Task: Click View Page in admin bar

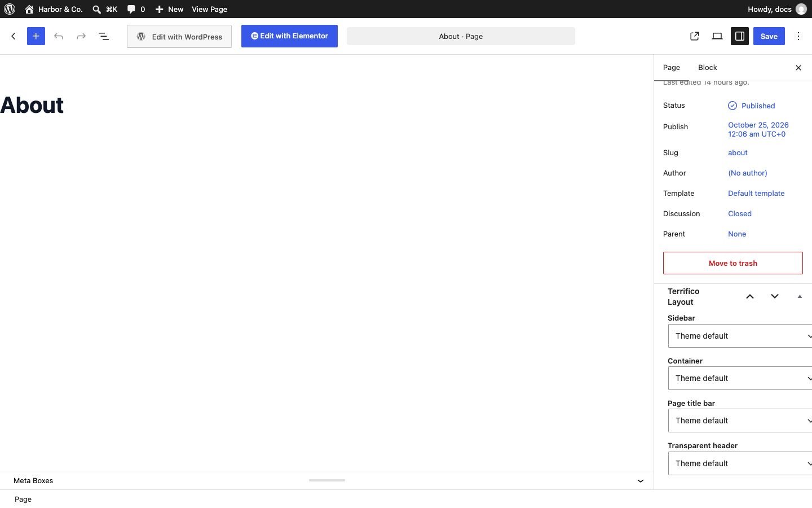Action: (x=209, y=9)
